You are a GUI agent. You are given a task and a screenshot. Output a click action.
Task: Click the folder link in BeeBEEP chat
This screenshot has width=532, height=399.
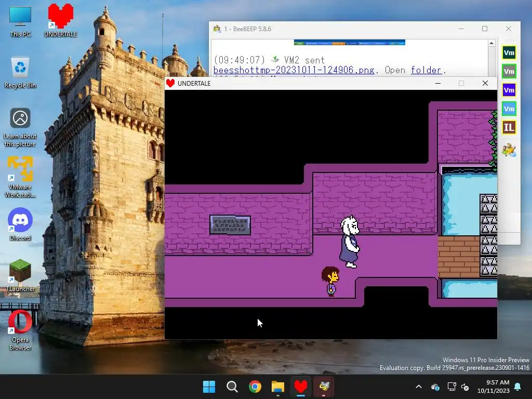[426, 70]
